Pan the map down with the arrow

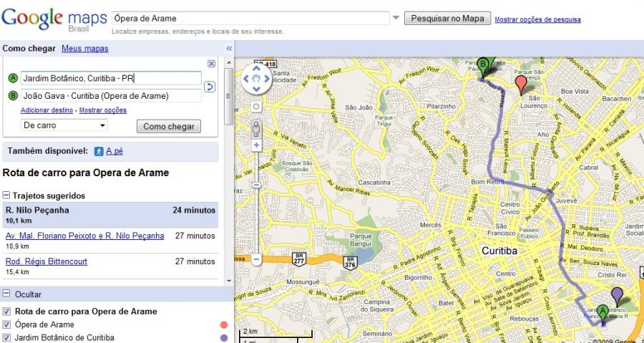click(256, 89)
